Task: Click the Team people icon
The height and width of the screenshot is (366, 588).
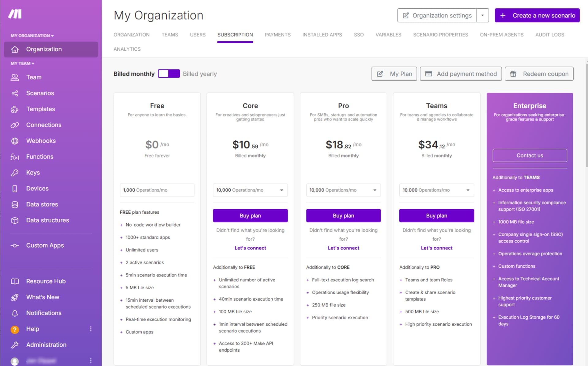Action: (x=15, y=78)
